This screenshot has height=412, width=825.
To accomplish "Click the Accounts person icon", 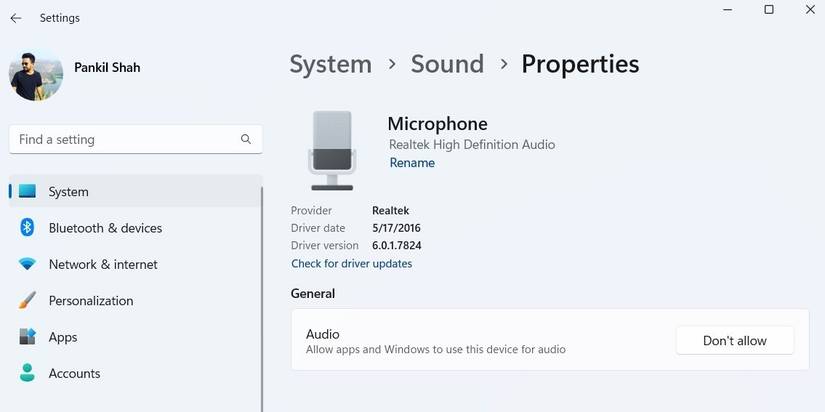I will click(27, 373).
